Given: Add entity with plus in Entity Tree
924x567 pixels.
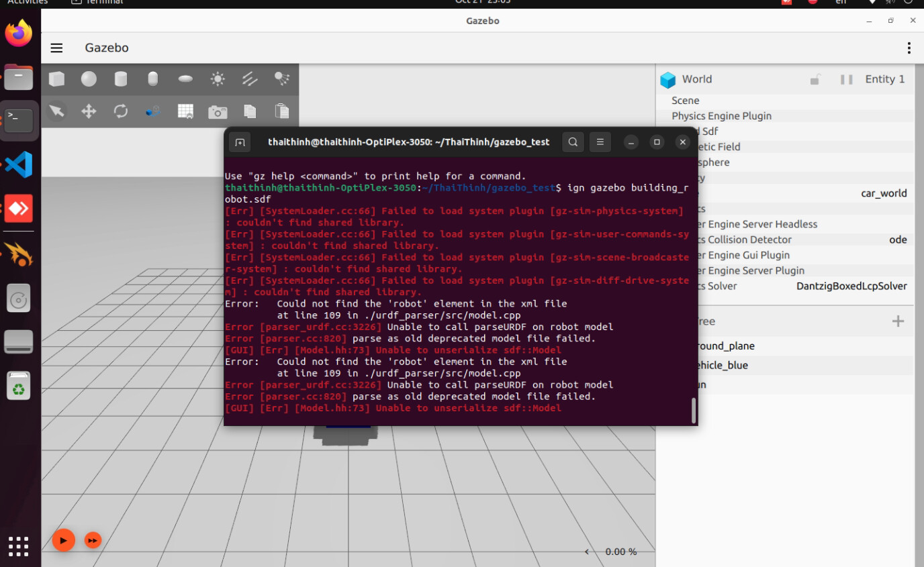Looking at the screenshot, I should tap(898, 321).
